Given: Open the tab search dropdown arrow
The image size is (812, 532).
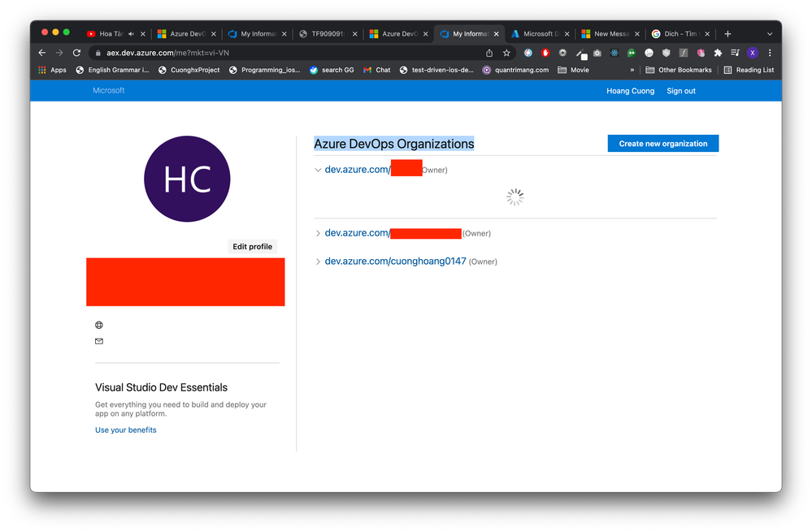Looking at the screenshot, I should [x=770, y=33].
